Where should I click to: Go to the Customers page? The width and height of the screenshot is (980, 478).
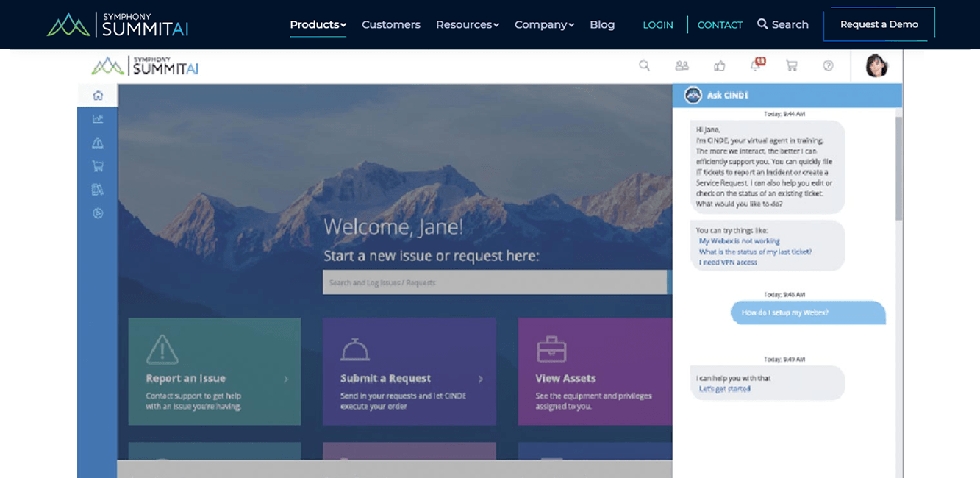[x=391, y=24]
